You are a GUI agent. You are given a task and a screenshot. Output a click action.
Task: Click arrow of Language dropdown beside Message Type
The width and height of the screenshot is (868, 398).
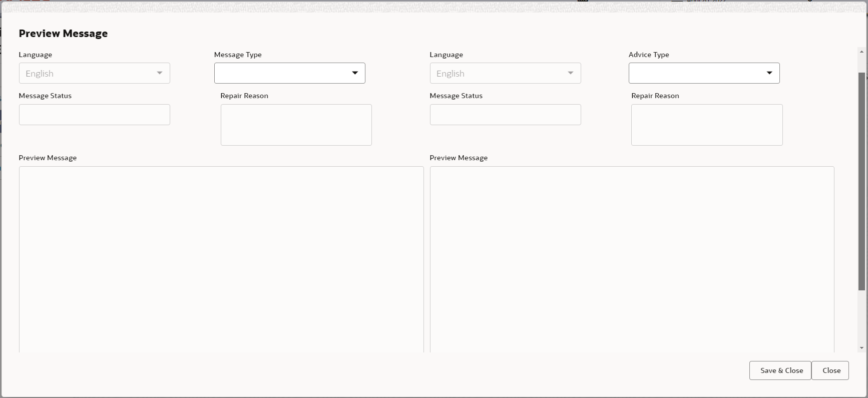(x=160, y=73)
